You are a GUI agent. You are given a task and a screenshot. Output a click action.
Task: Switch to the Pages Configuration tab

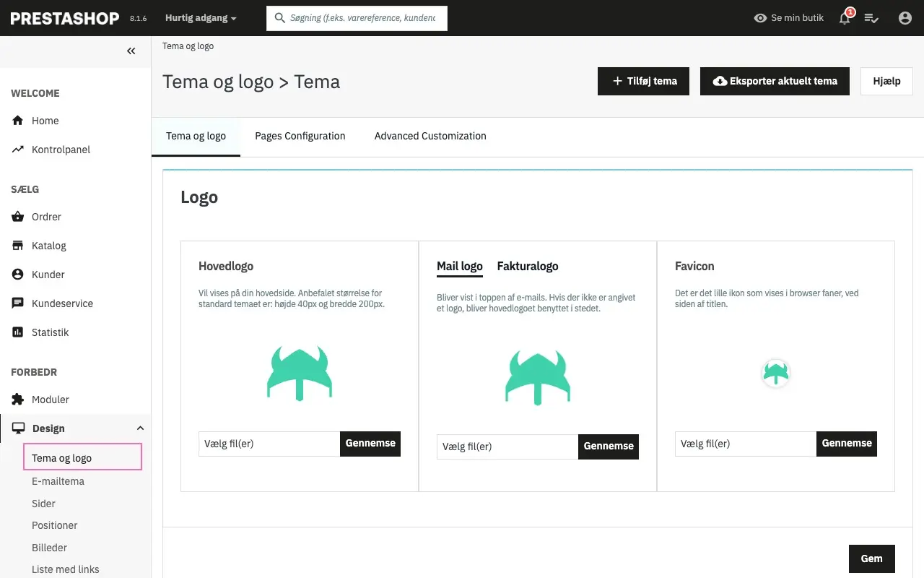(300, 136)
